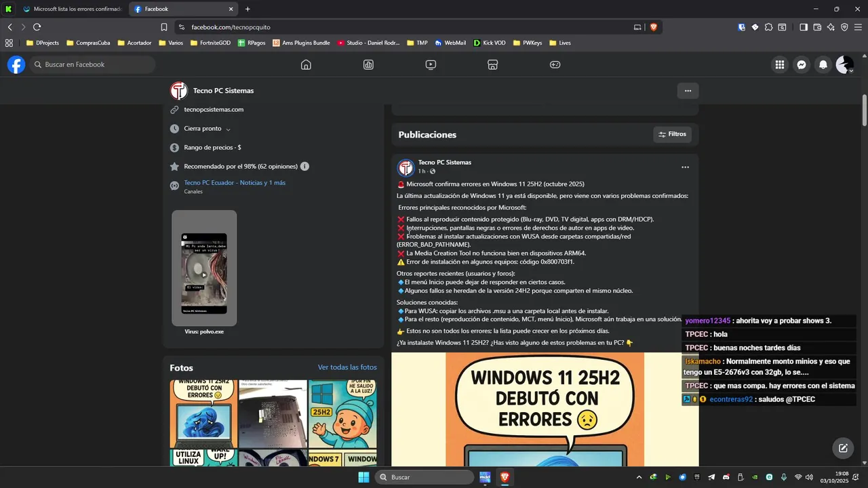868x488 pixels.
Task: Expand the Cierra pronto hours chevron
Action: pos(228,129)
